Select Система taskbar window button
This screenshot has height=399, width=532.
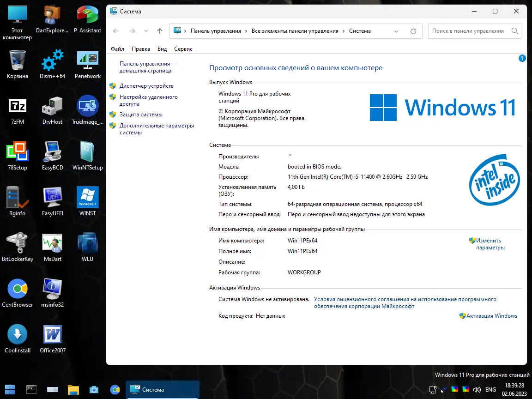[x=163, y=389]
